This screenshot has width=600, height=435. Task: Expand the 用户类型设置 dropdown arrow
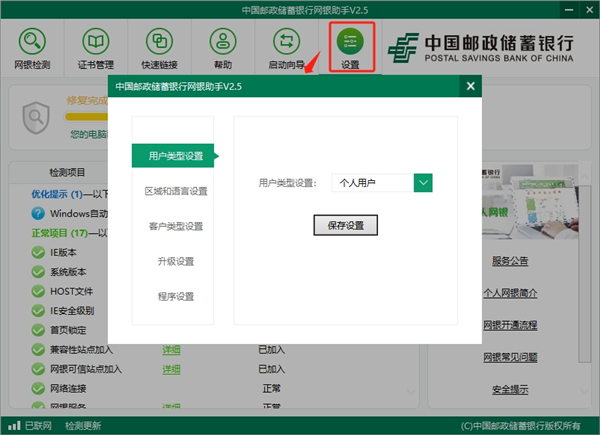click(x=423, y=183)
